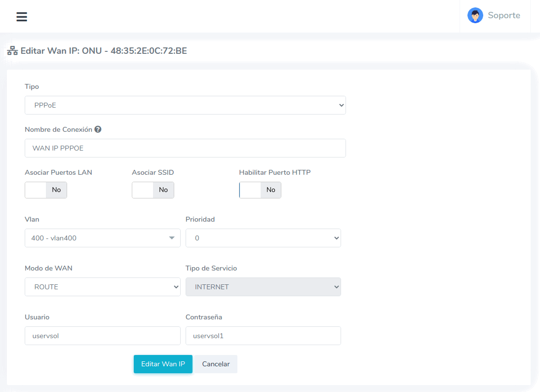The height and width of the screenshot is (392, 540).
Task: Click the Soporte user avatar
Action: [x=475, y=15]
